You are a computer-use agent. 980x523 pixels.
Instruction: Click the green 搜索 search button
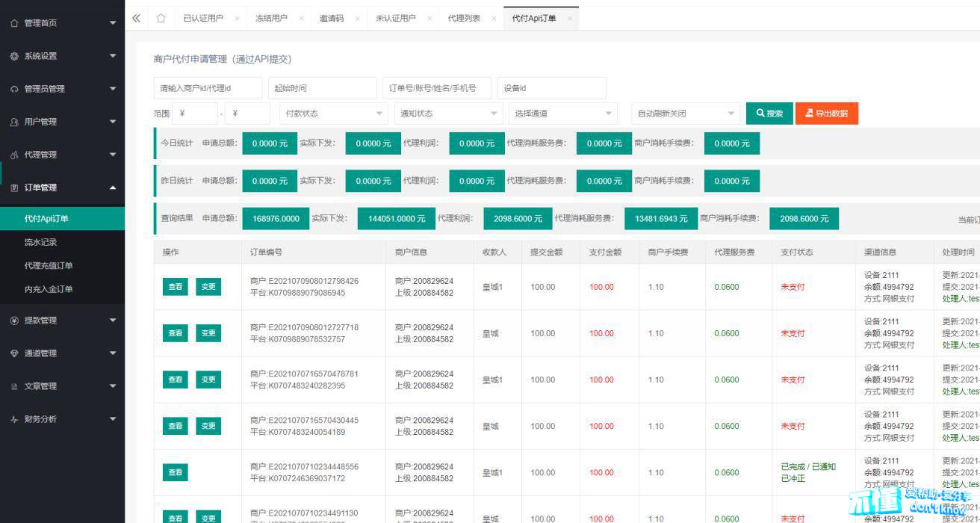click(x=769, y=114)
